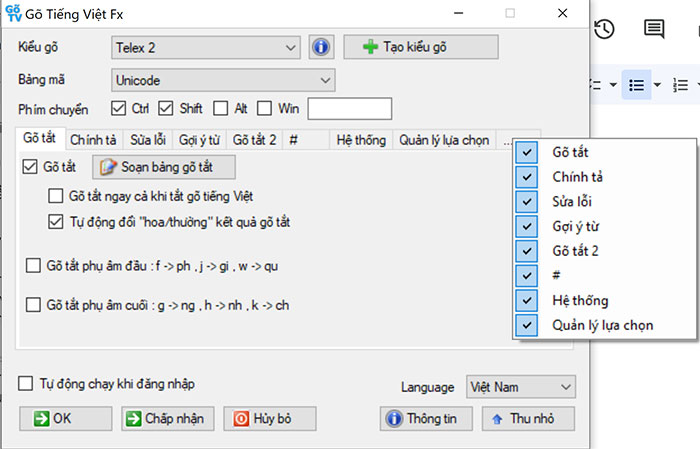Toggle Quản lý lựa chọn entry in popup menu
This screenshot has height=449, width=700.
pyautogui.click(x=604, y=325)
